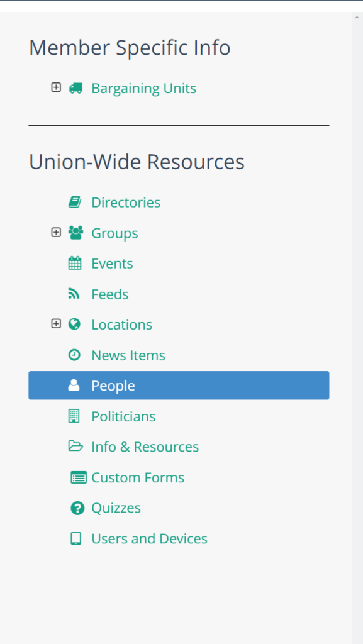Click the building icon next to Politicians
Image resolution: width=363 pixels, height=644 pixels.
[x=74, y=416]
